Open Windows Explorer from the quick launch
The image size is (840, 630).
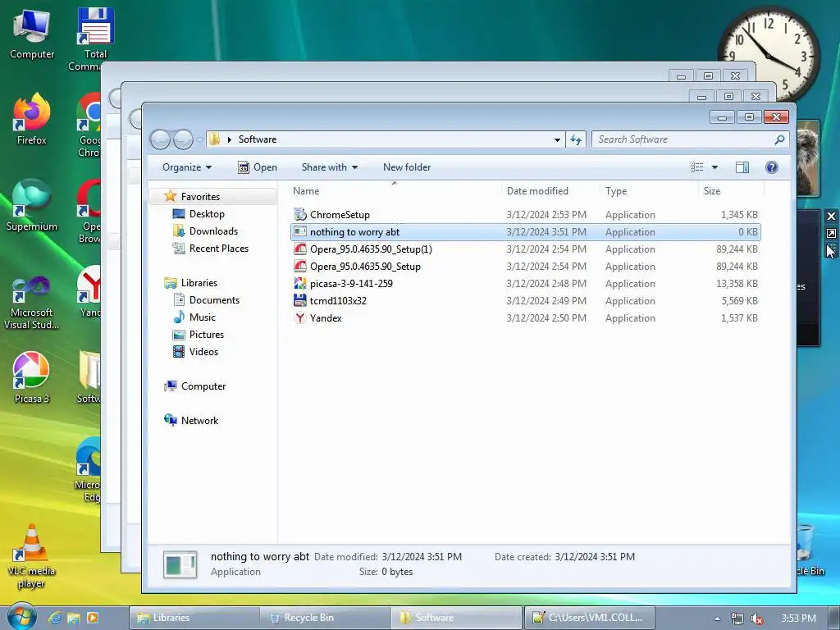pyautogui.click(x=73, y=618)
